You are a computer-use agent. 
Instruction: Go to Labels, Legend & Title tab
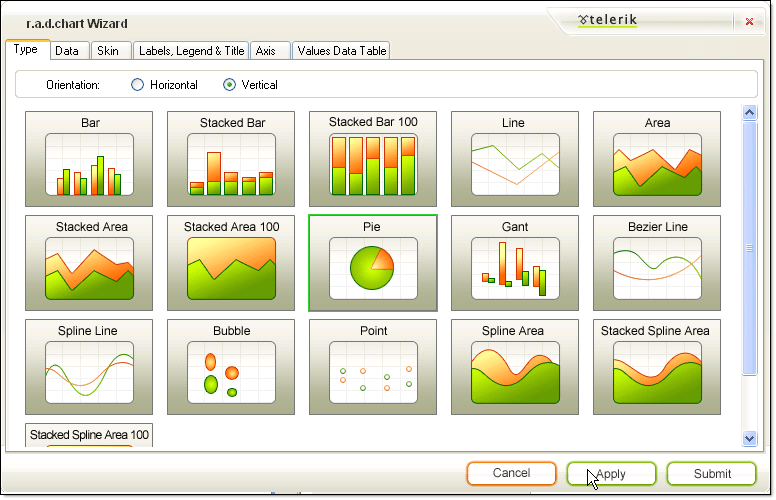tap(191, 50)
